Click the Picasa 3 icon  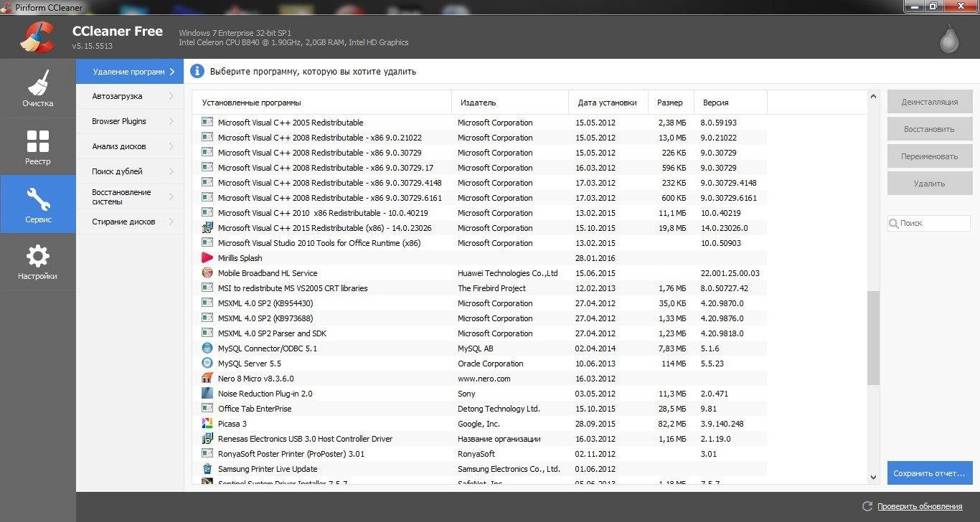coord(207,424)
